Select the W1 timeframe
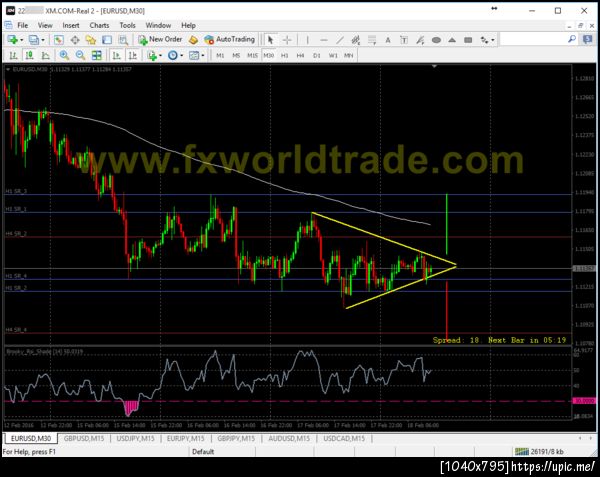 (333, 56)
